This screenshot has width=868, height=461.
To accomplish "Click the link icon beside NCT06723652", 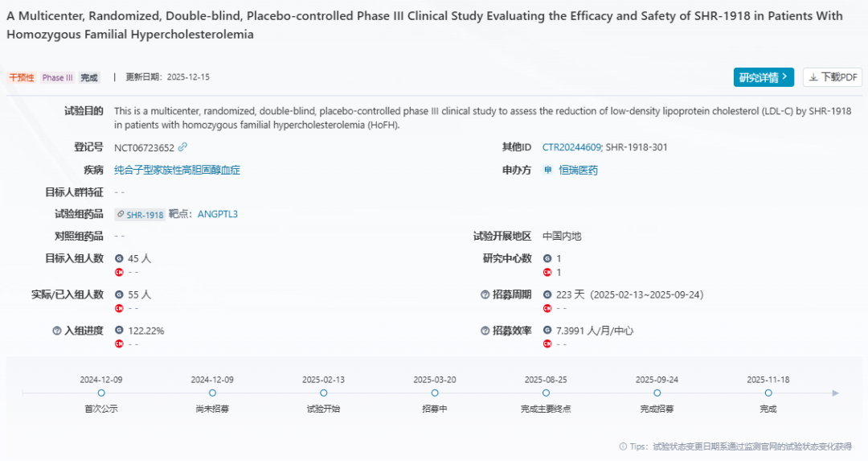I will tap(182, 147).
